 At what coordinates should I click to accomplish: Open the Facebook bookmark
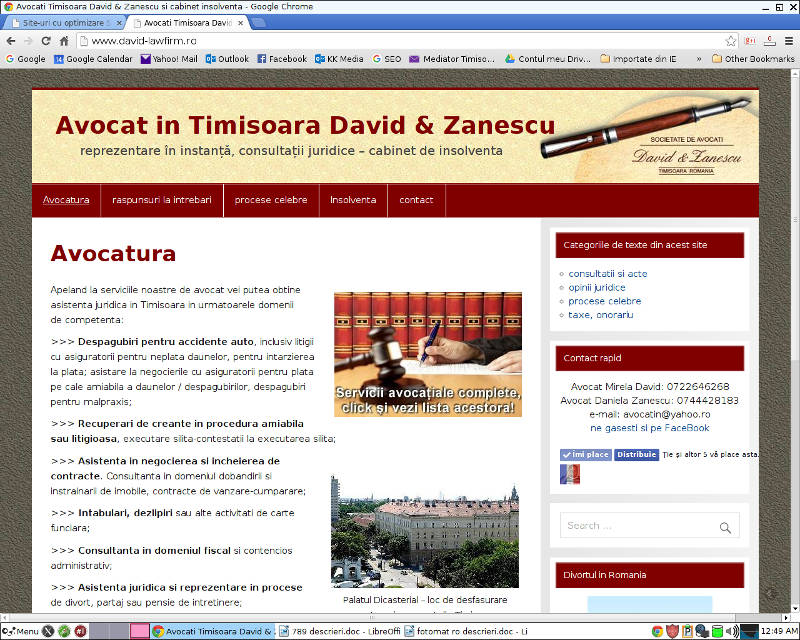[282, 59]
